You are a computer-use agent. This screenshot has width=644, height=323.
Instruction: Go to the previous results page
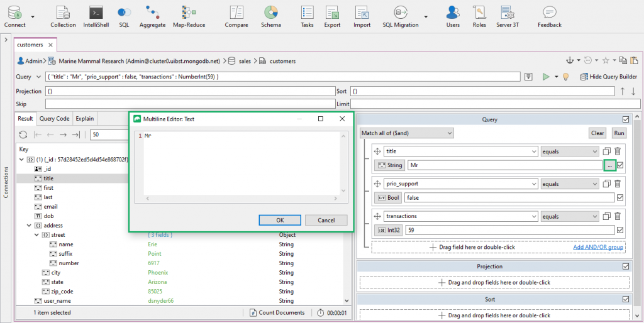pyautogui.click(x=50, y=134)
